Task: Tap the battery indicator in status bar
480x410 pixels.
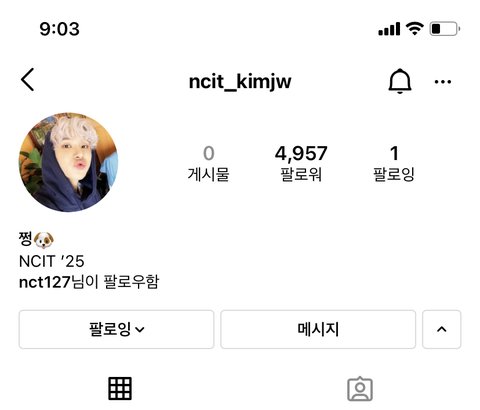Action: coord(445,29)
